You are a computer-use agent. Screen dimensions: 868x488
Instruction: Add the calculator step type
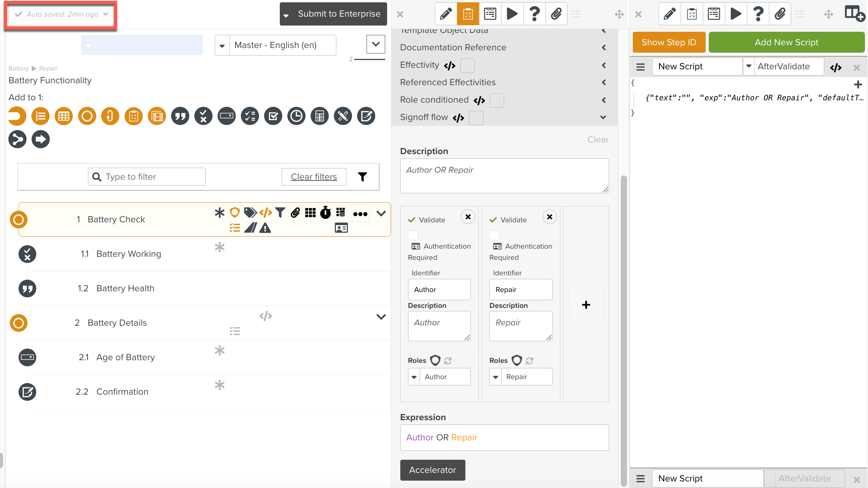pyautogui.click(x=320, y=116)
